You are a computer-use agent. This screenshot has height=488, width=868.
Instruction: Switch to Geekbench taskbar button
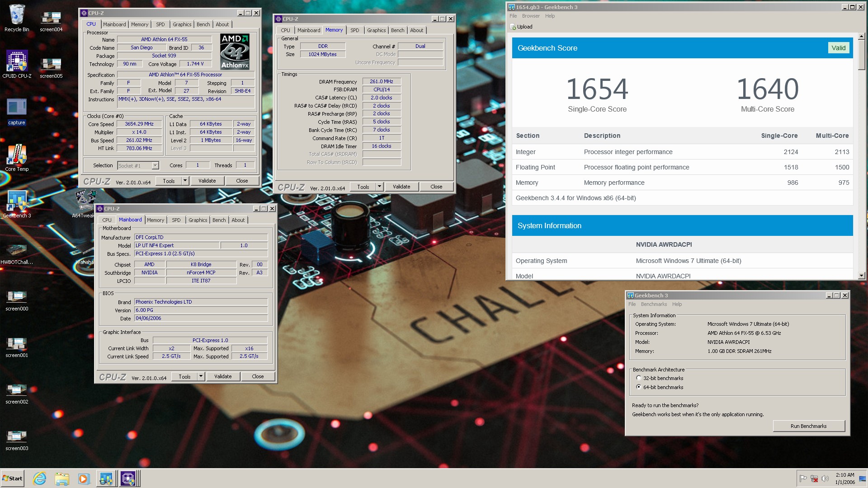pyautogui.click(x=106, y=479)
